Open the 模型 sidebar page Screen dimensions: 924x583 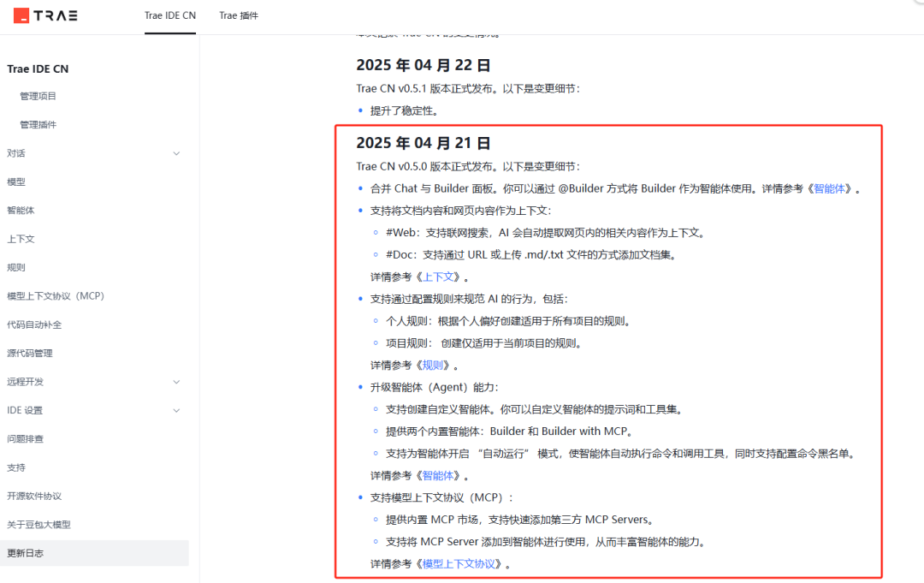click(x=16, y=181)
